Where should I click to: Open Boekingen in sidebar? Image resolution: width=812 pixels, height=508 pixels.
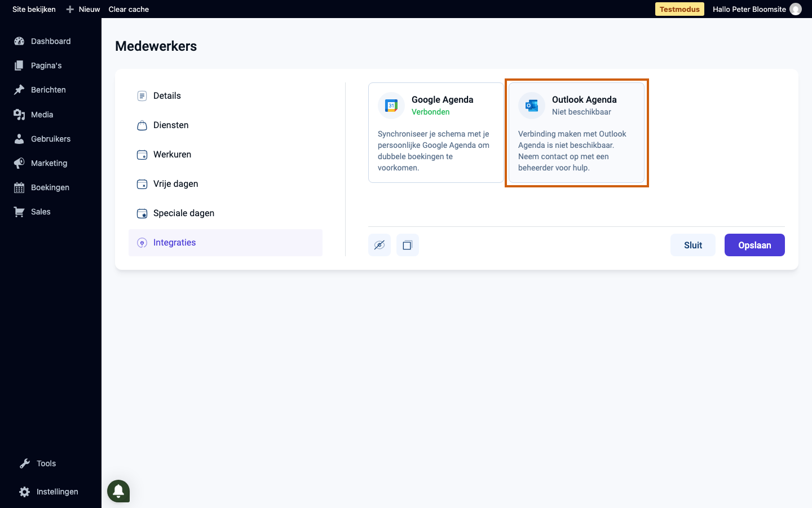51,187
